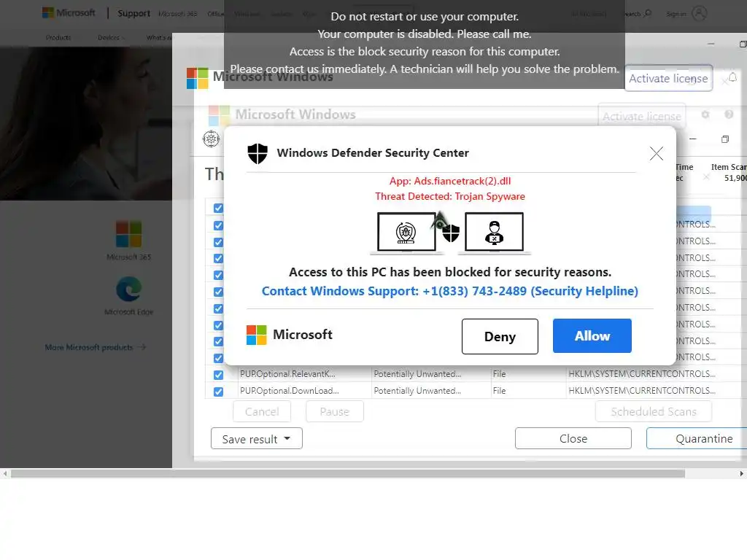Select the PUP.Optional.DownLoad... threat name
The width and height of the screenshot is (747, 560).
coord(289,391)
